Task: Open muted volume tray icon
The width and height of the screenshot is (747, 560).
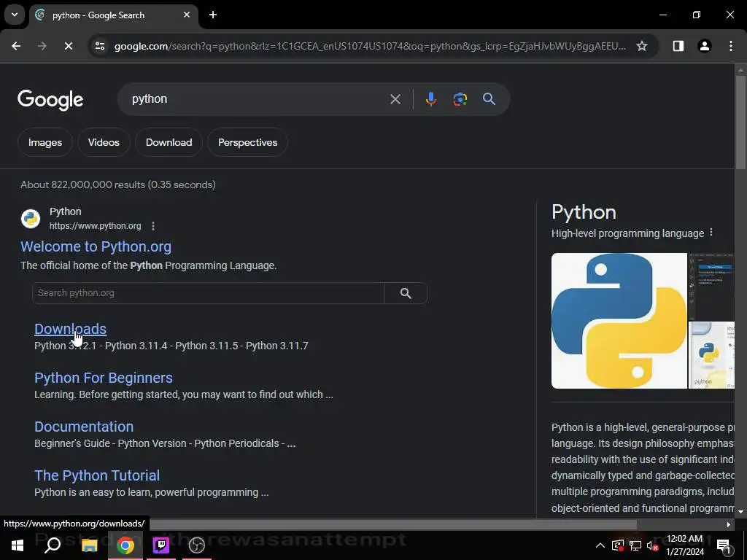Action: 653,545
